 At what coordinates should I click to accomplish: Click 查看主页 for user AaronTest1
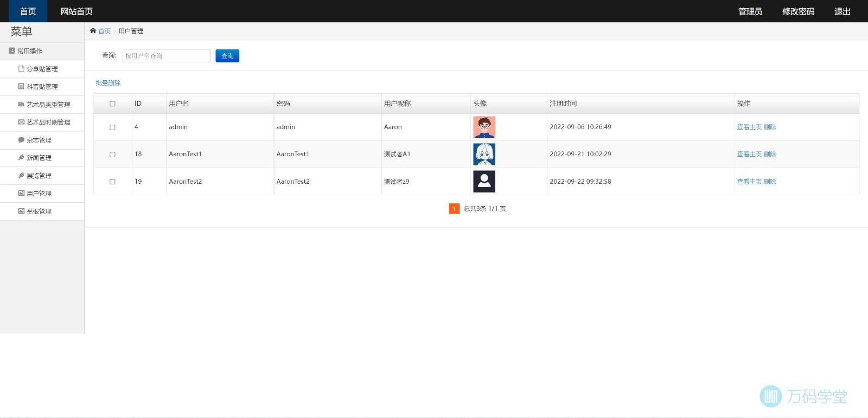click(x=749, y=155)
